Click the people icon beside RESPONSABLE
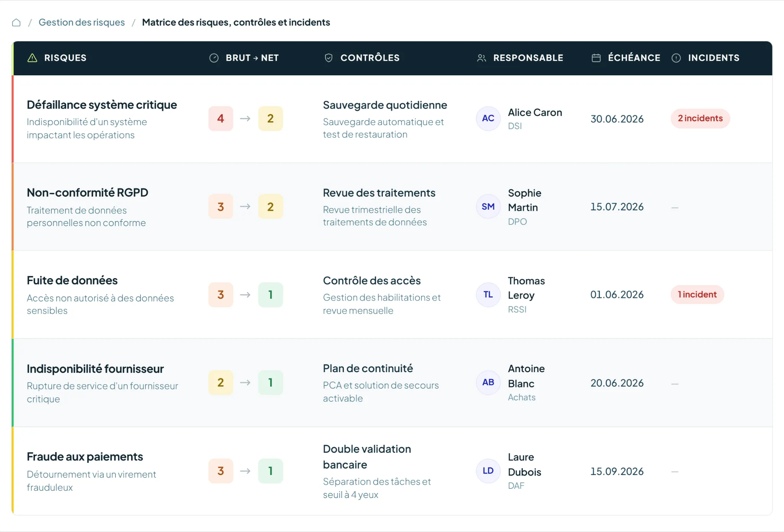Viewport: 784px width, 532px height. coord(482,58)
